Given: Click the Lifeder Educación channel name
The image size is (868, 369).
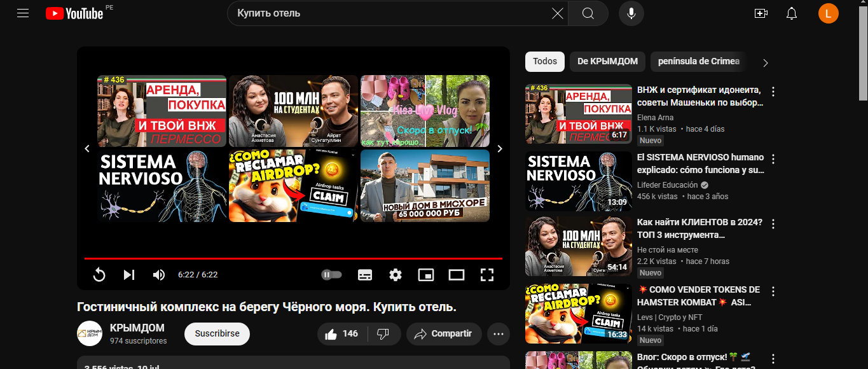Looking at the screenshot, I should [668, 185].
